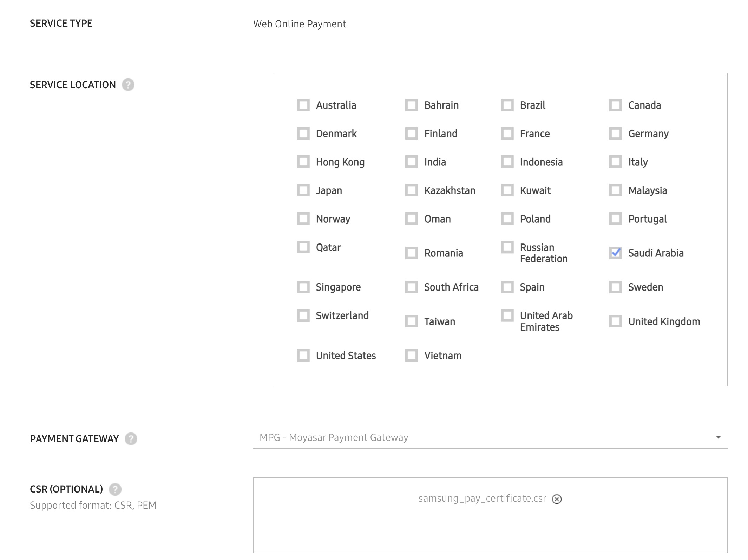This screenshot has height=560, width=748.
Task: Check the Australia checkbox
Action: click(x=303, y=105)
